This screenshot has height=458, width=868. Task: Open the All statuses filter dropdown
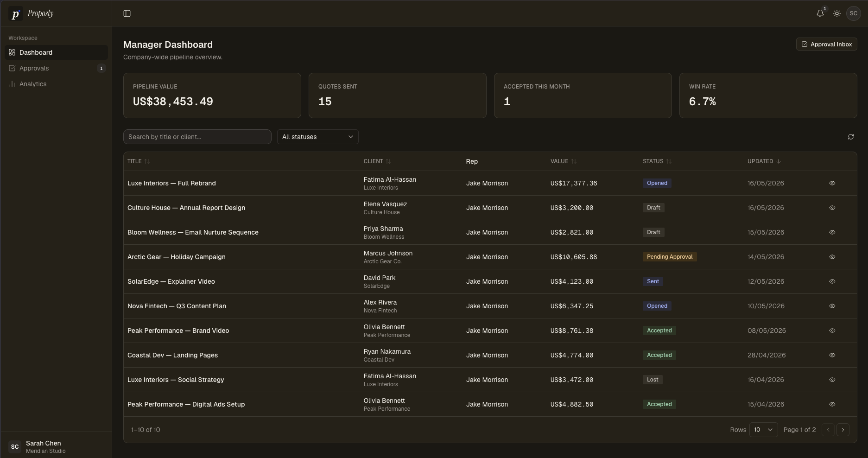[317, 137]
